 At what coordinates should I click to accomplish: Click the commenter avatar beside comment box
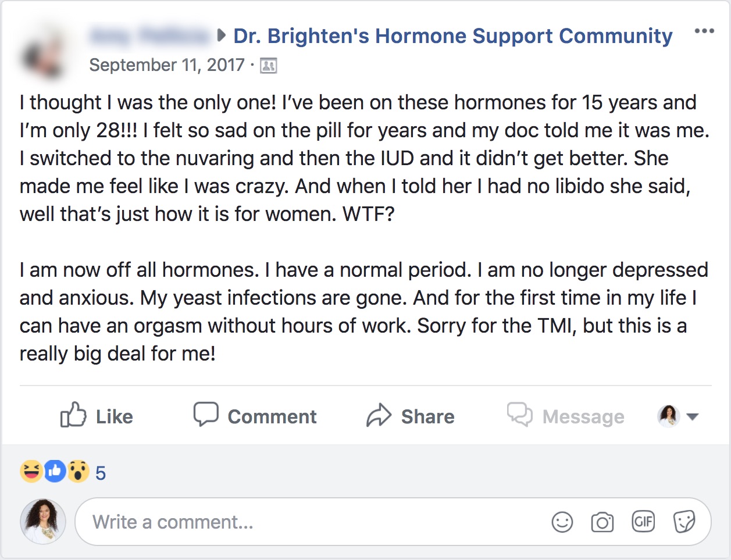coord(43,521)
